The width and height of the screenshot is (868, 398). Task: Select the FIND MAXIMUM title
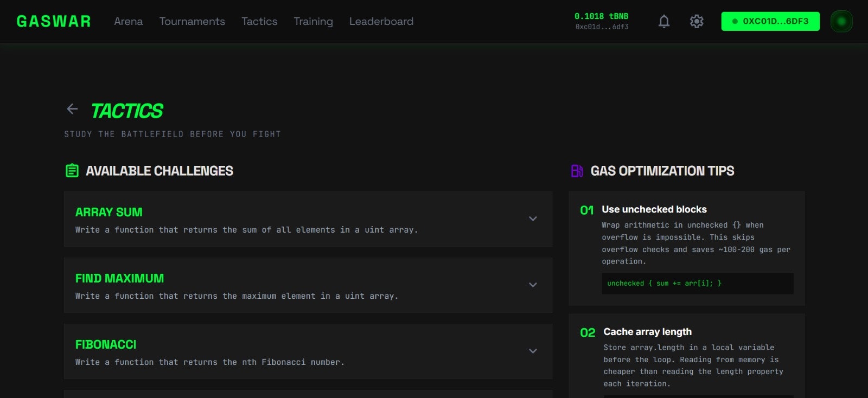point(119,278)
